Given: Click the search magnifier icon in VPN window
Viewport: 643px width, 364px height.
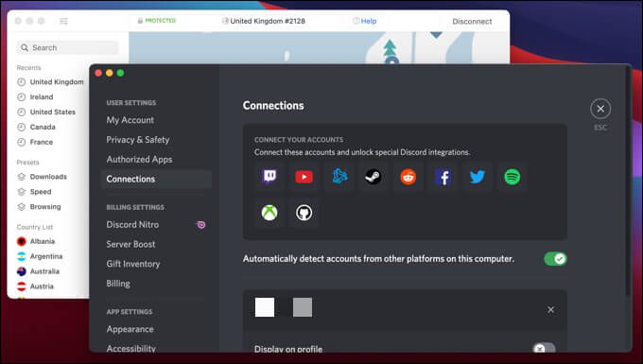Looking at the screenshot, I should coord(25,47).
